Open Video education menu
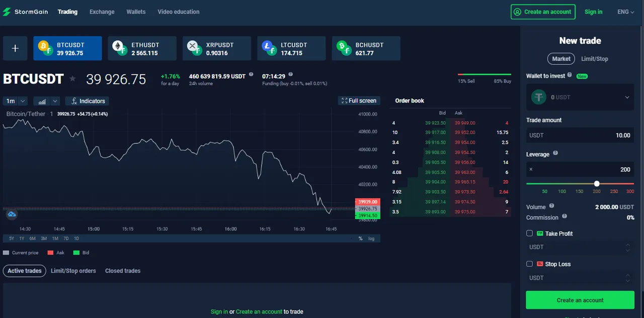Image resolution: width=644 pixels, height=318 pixels. click(178, 12)
